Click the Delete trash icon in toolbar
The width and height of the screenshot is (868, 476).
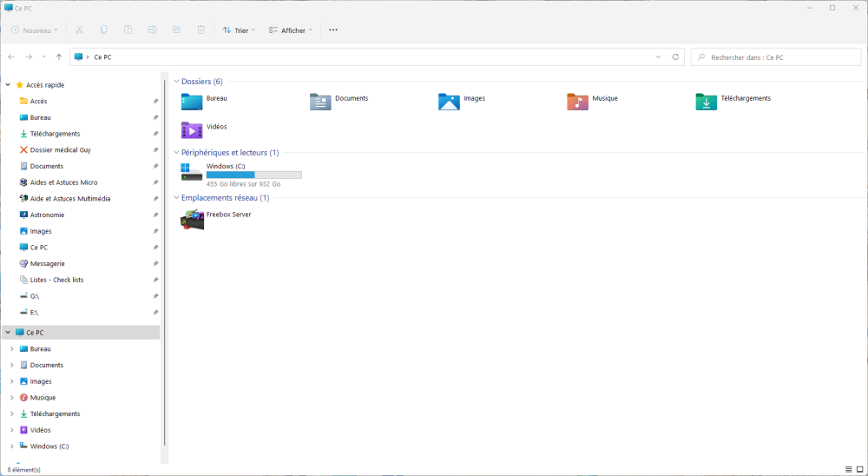pos(201,30)
